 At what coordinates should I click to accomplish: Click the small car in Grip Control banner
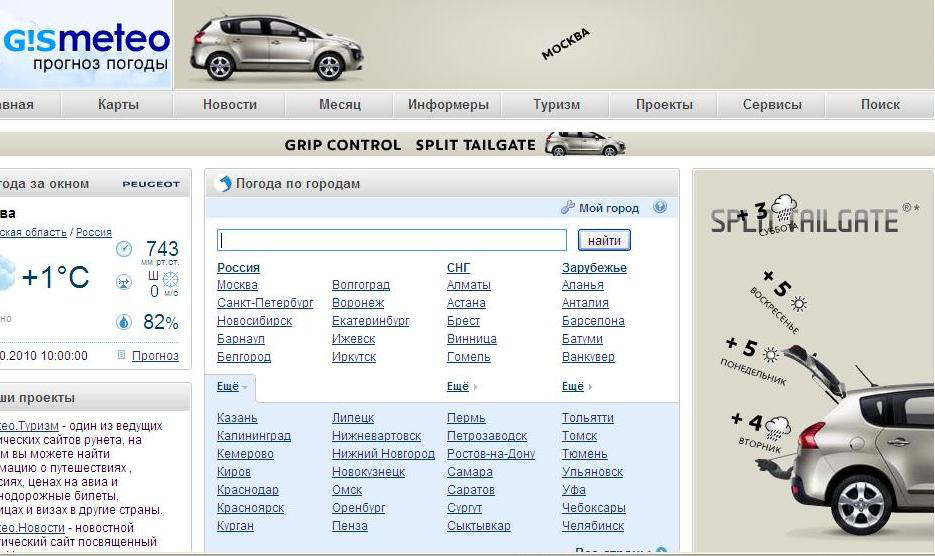[585, 144]
